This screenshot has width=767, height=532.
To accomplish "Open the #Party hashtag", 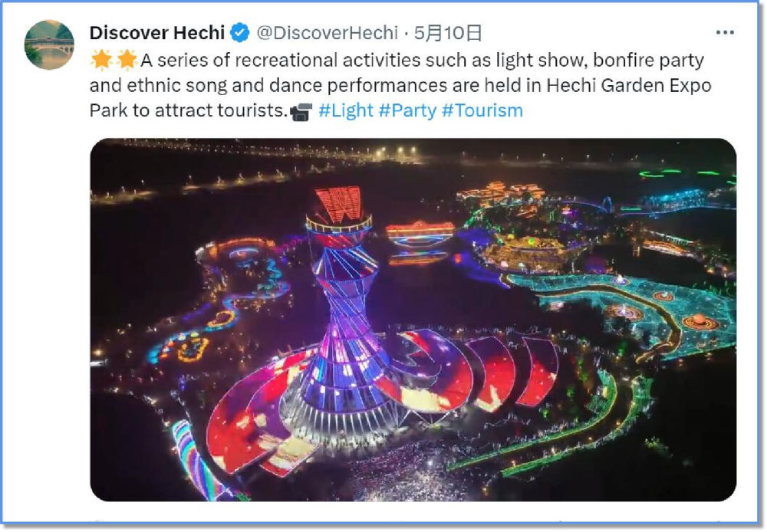I will (x=407, y=110).
